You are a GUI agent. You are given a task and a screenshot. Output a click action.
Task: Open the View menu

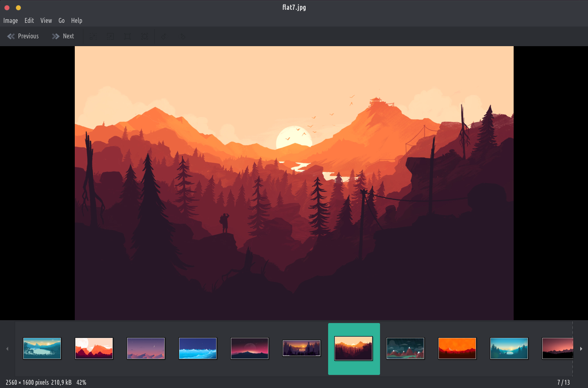[46, 20]
